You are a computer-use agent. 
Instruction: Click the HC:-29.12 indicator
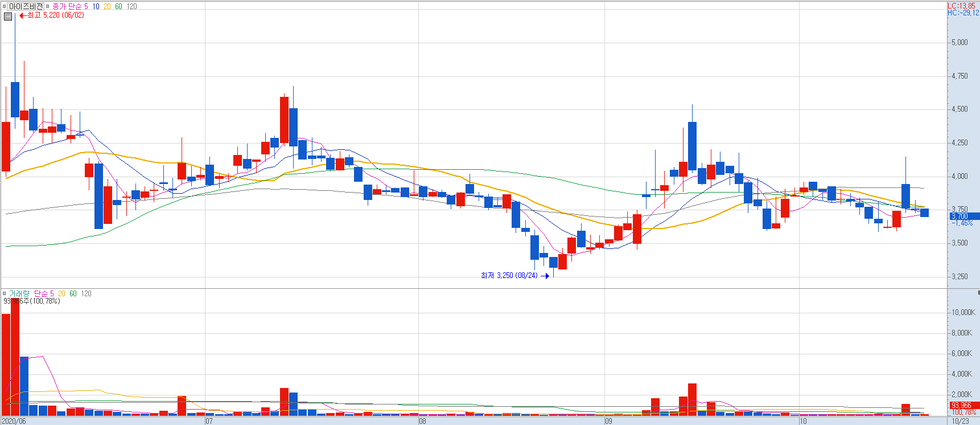[963, 13]
